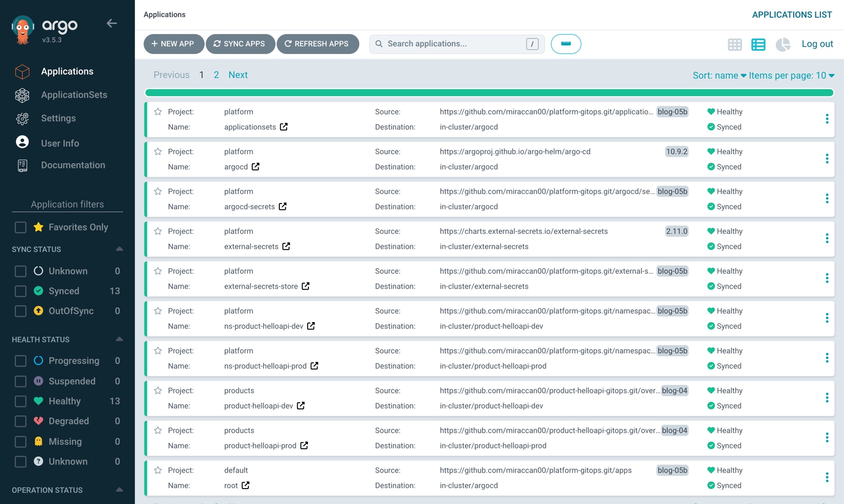The width and height of the screenshot is (844, 504).
Task: Click the Argo octopus logo
Action: [x=23, y=30]
